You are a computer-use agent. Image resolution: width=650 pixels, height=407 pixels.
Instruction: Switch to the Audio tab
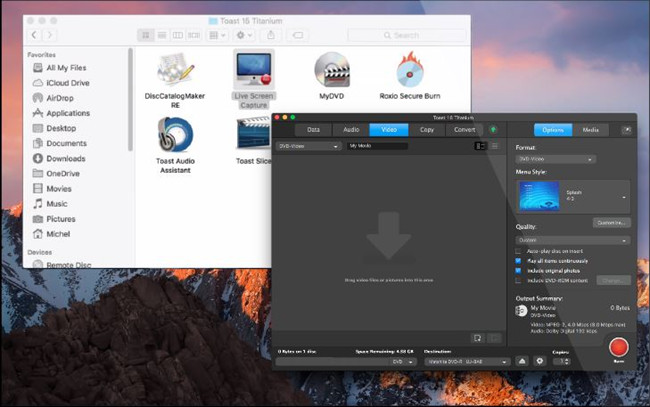[352, 130]
